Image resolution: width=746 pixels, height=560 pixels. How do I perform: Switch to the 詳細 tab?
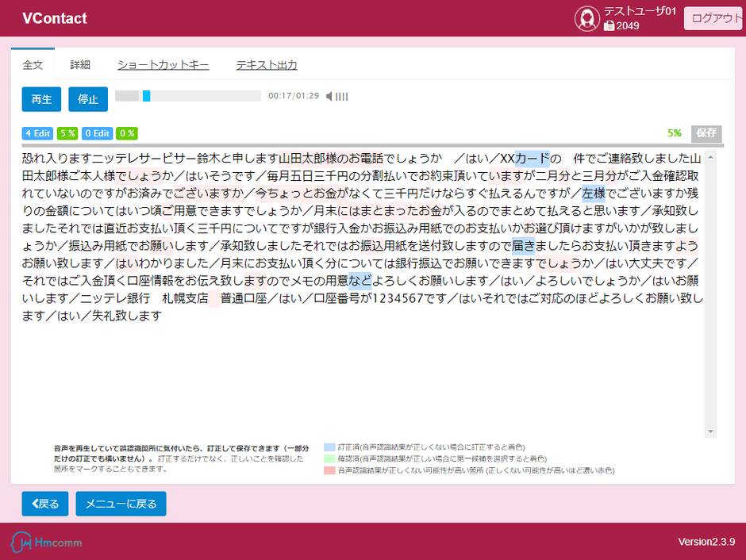[79, 64]
